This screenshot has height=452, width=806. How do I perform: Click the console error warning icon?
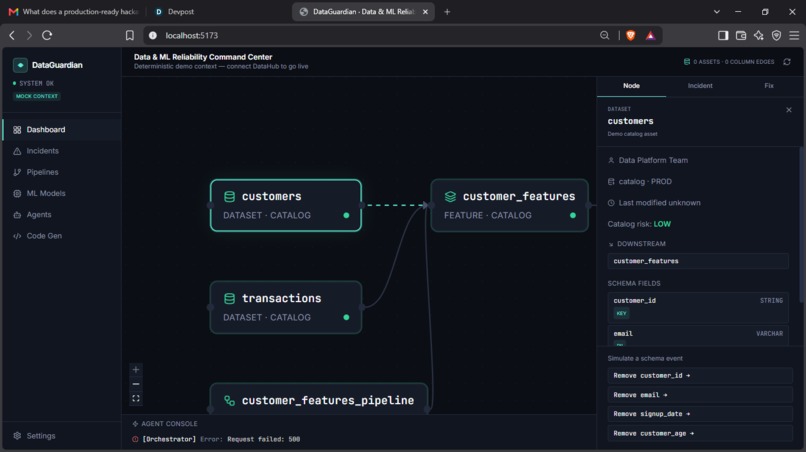tap(135, 439)
